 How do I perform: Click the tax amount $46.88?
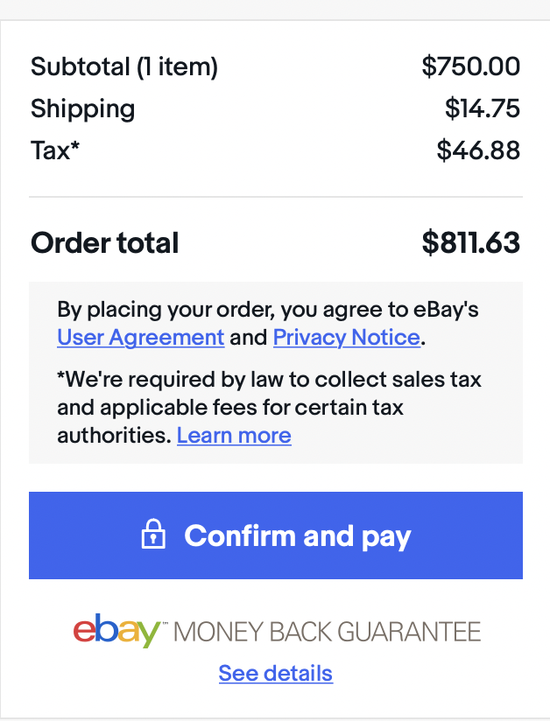tap(478, 150)
